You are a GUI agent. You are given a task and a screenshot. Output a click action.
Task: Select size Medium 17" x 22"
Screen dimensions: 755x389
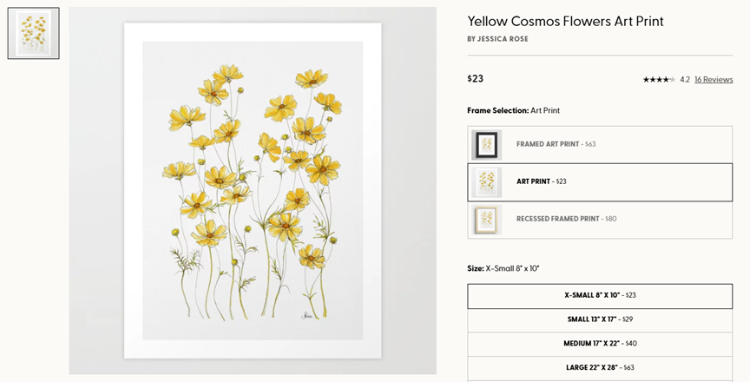[600, 344]
